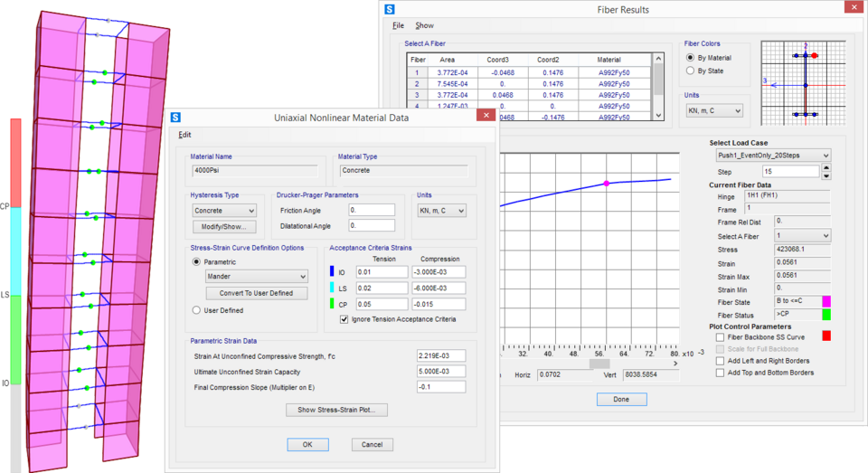Close the Uniaxial Nonlinear Material Data dialog
The height and width of the screenshot is (473, 868).
click(486, 117)
